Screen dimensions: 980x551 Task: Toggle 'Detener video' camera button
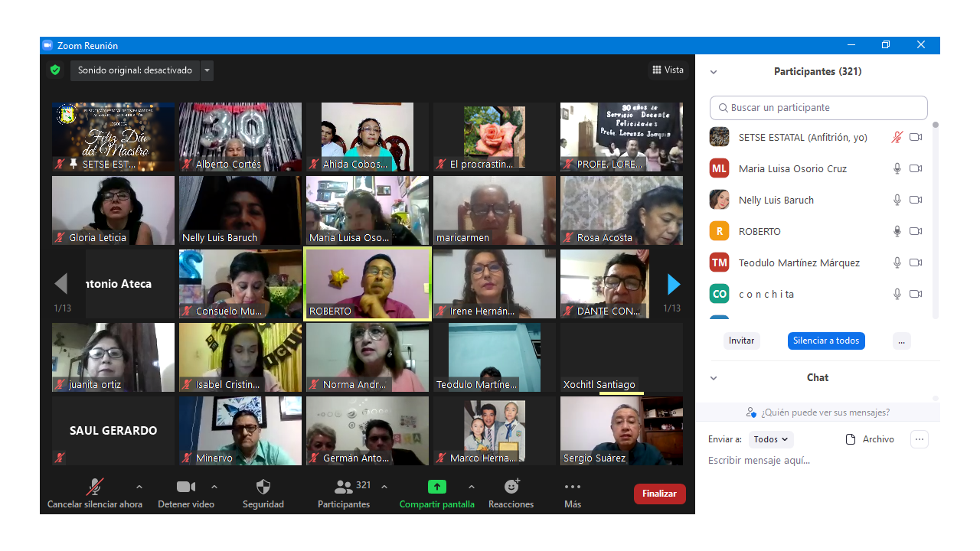[186, 487]
